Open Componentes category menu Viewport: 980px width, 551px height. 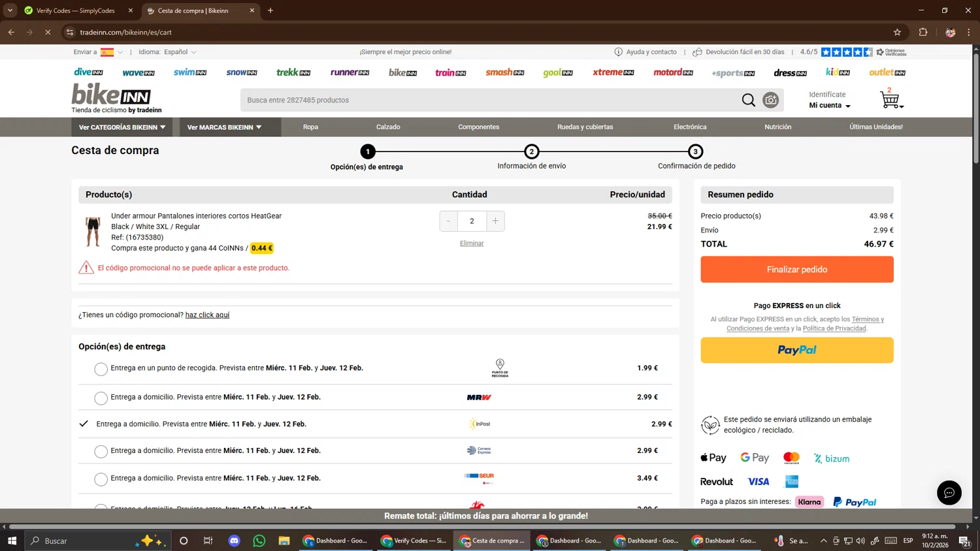point(478,127)
